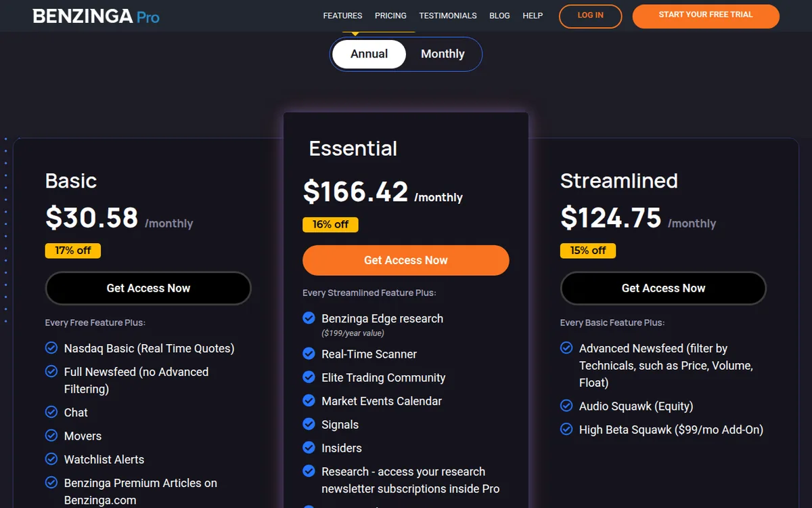Viewport: 812px width, 508px height.
Task: Open the Testimonials nav link
Action: 448,16
